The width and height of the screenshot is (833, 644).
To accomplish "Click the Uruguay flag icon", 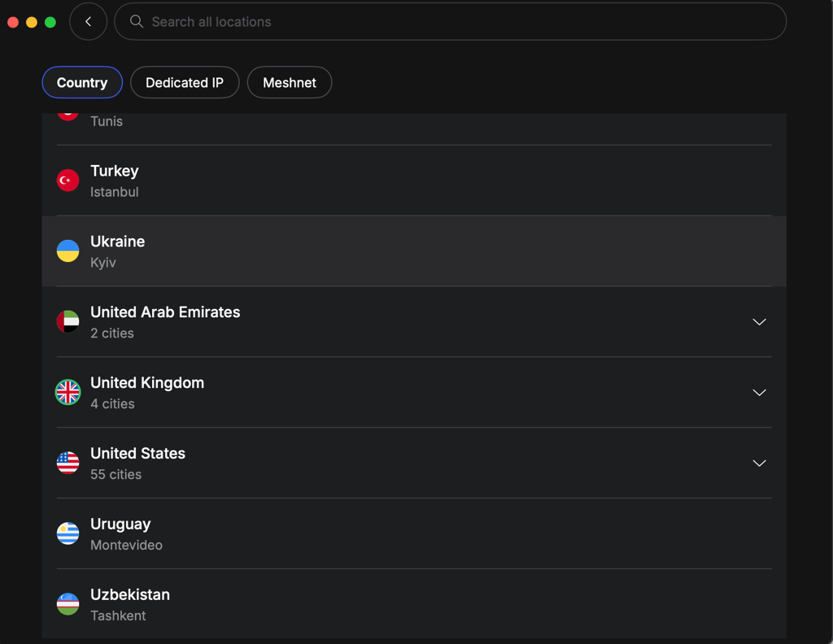I will (x=68, y=533).
